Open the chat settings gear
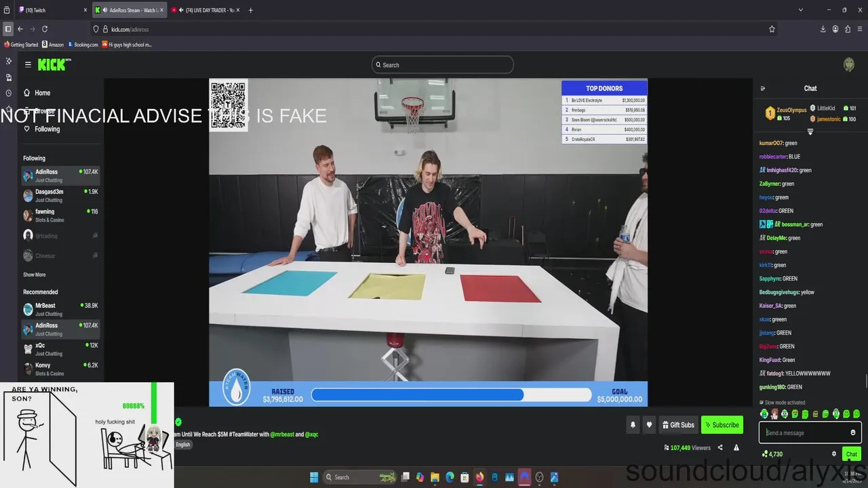Image resolution: width=868 pixels, height=488 pixels. click(x=834, y=454)
